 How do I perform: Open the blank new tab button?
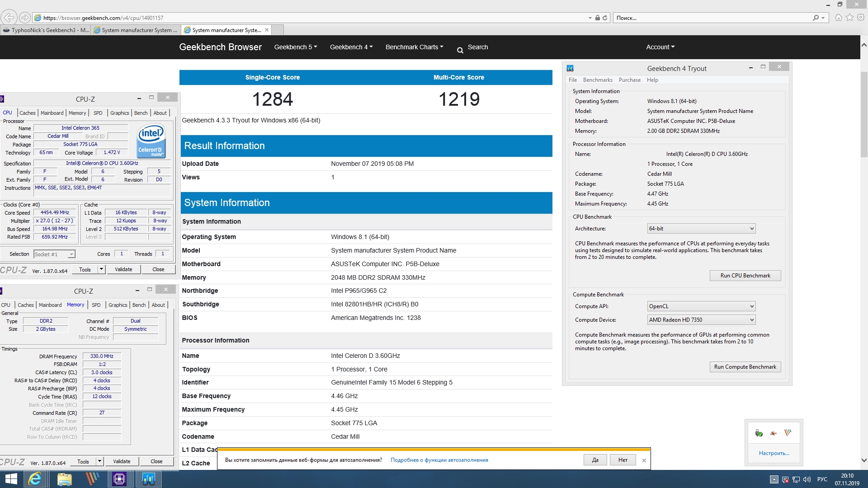click(x=278, y=30)
